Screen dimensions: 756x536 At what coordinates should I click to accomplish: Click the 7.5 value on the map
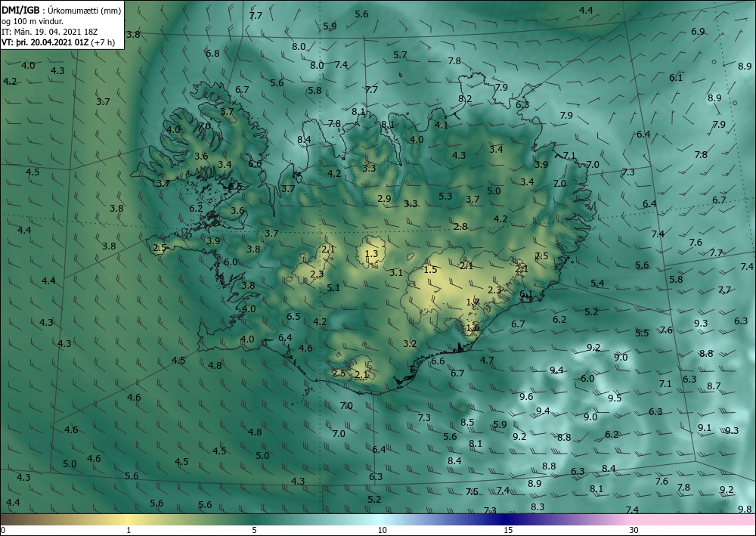(472, 491)
